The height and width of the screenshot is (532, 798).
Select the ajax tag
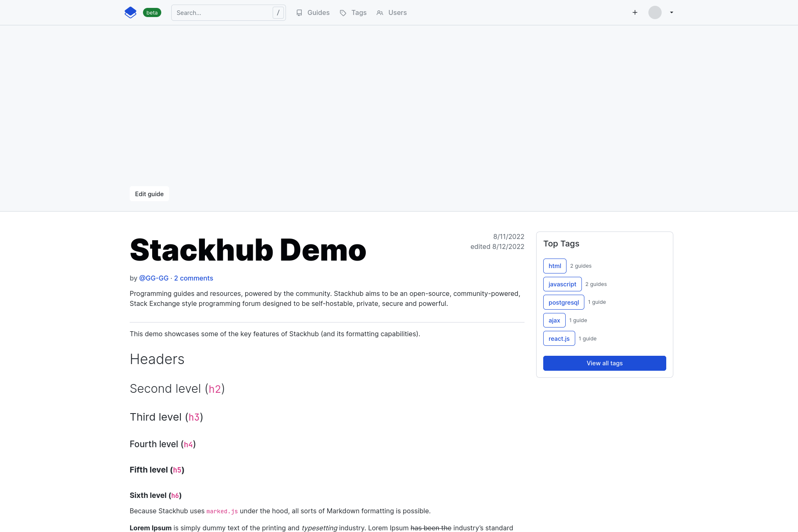554,320
